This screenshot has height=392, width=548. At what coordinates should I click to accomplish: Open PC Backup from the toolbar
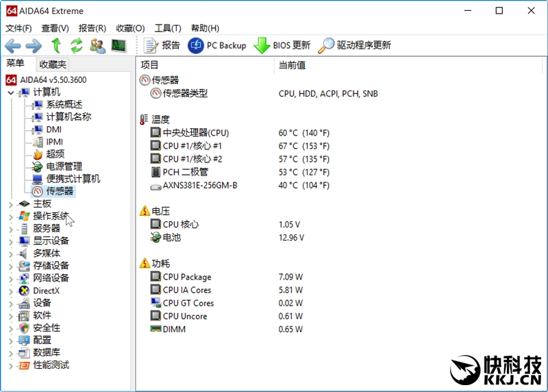tap(217, 45)
